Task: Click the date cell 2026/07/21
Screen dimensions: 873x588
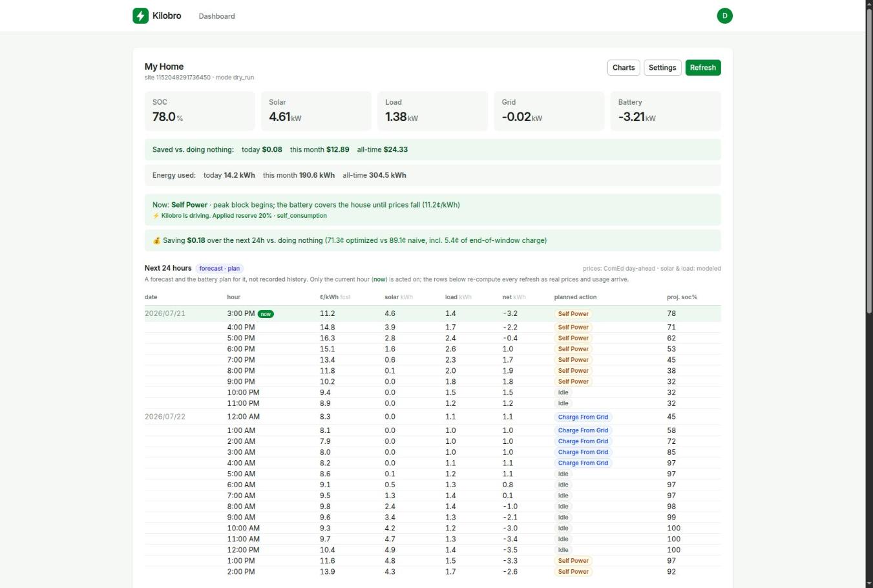Action: coord(165,313)
